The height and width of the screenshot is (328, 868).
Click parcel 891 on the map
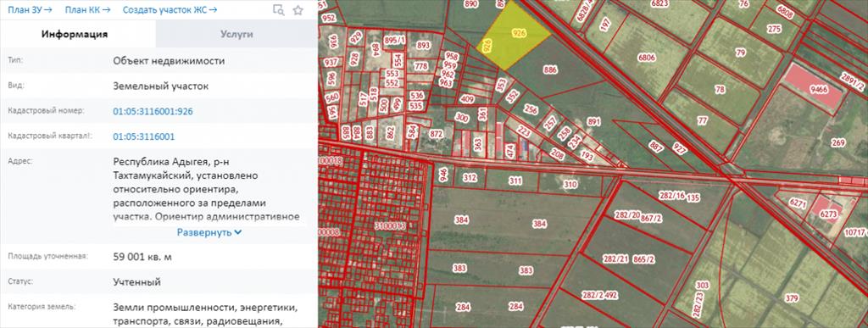pos(593,122)
